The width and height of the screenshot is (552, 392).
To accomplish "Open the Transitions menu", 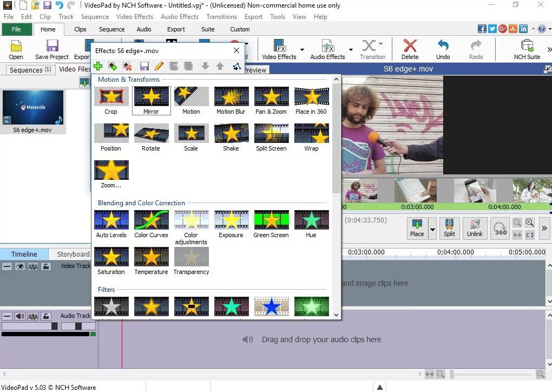I will tap(221, 17).
